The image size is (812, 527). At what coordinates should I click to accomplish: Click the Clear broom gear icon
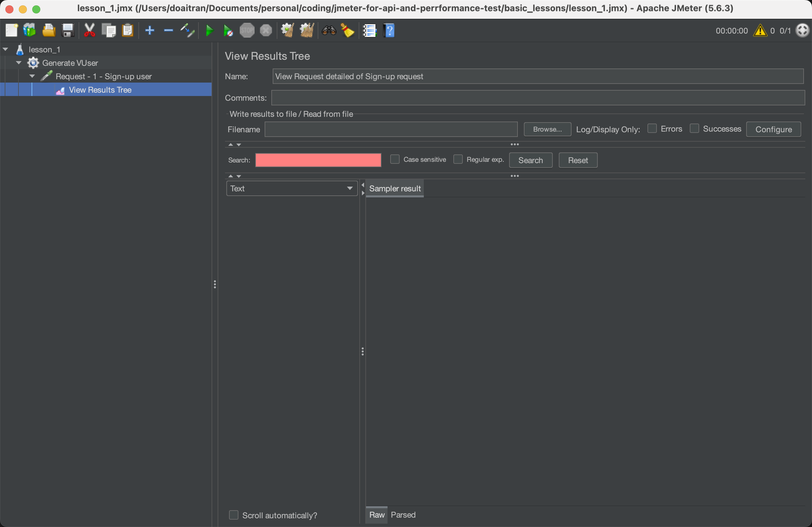(287, 30)
